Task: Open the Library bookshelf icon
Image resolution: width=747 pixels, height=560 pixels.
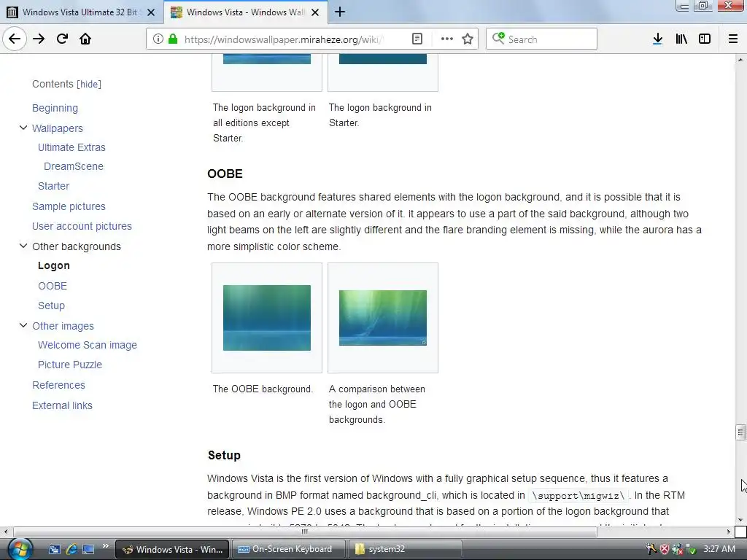Action: (681, 39)
